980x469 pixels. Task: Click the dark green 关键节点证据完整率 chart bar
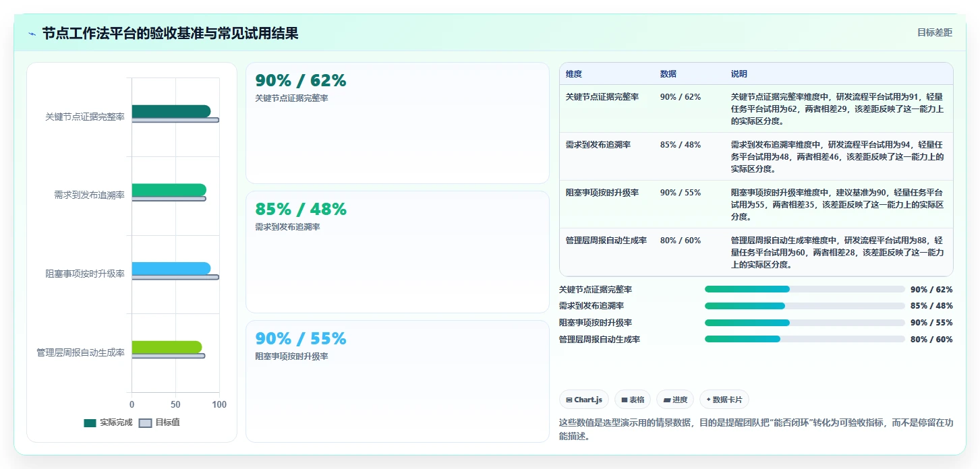(171, 111)
